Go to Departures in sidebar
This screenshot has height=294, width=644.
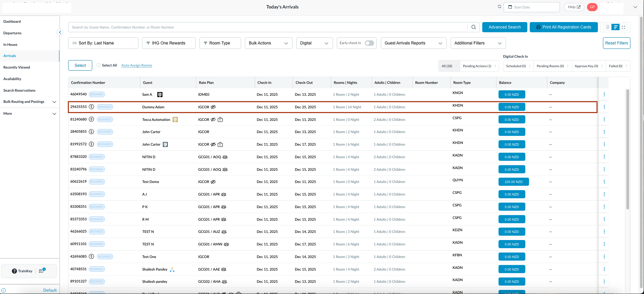13,33
